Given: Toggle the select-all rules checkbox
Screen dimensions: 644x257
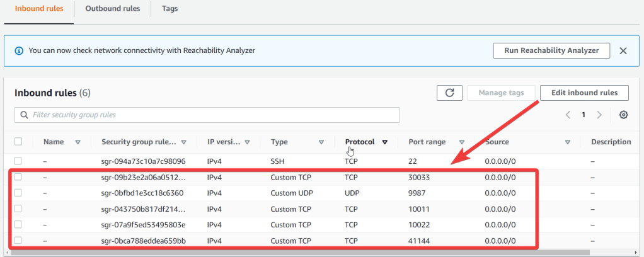Looking at the screenshot, I should 18,142.
